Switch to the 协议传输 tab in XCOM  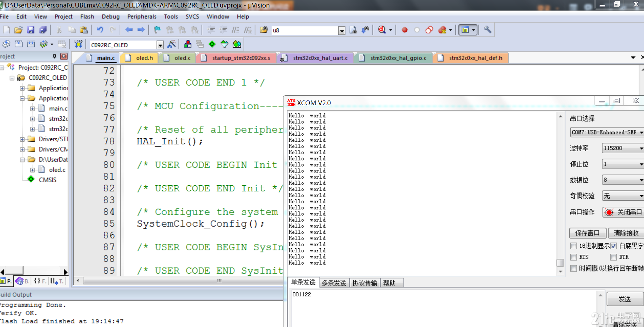tap(365, 283)
